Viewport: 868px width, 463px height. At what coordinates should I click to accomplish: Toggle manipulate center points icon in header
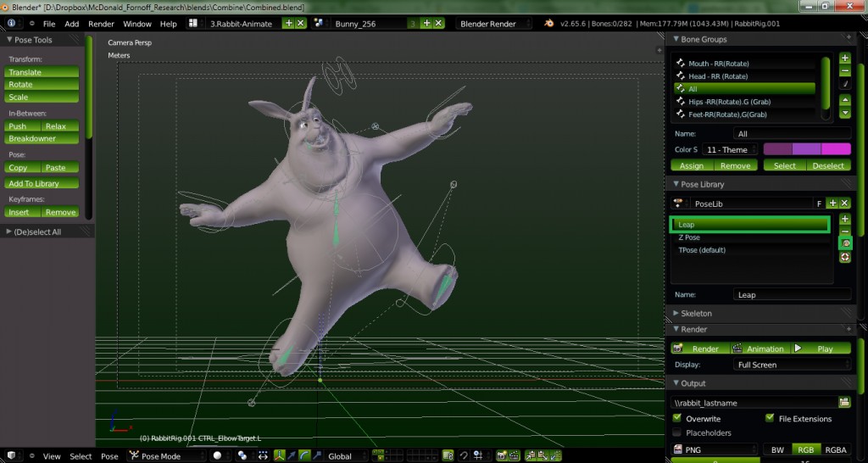[263, 456]
